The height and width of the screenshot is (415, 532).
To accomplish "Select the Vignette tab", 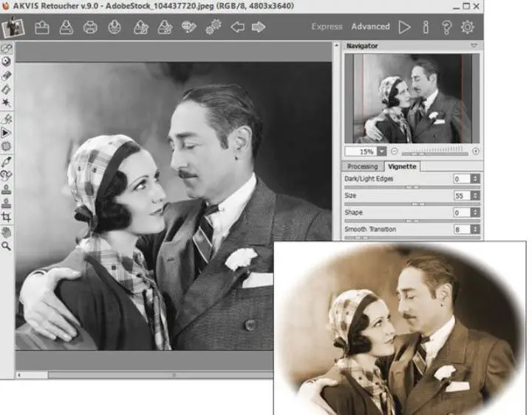I will click(x=402, y=166).
